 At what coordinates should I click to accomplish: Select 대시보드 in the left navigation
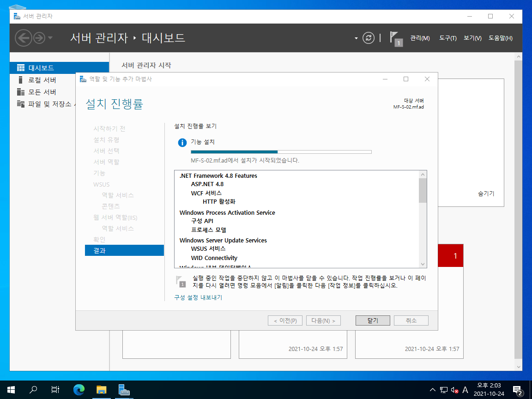tap(60, 68)
